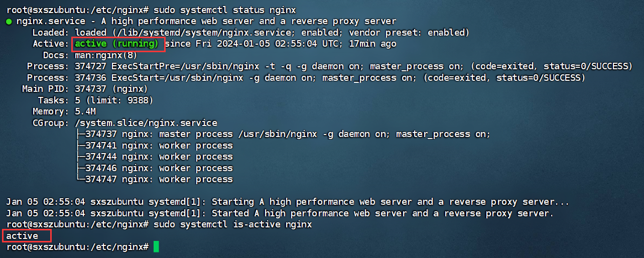Image resolution: width=644 pixels, height=258 pixels.
Task: Click the 374746 nginx worker process row
Action: (155, 168)
